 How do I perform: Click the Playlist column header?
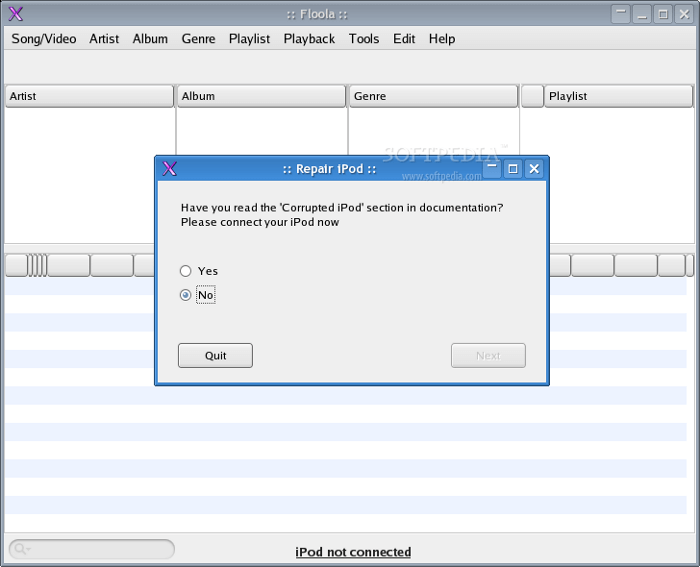(x=619, y=96)
